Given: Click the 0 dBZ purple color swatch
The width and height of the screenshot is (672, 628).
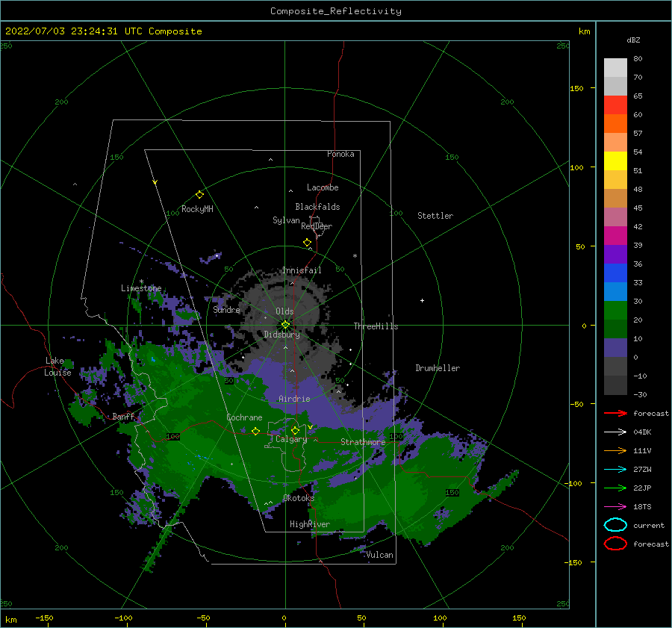Looking at the screenshot, I should [x=615, y=348].
